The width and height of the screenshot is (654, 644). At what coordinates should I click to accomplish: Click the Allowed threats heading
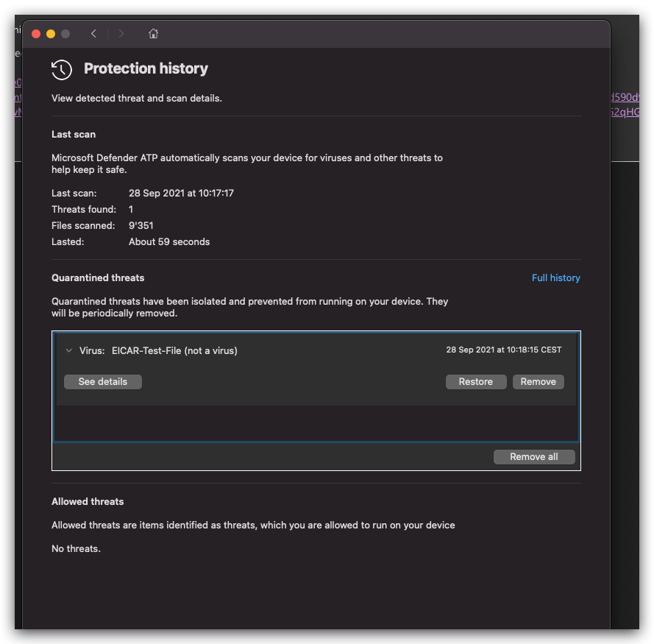pos(88,502)
